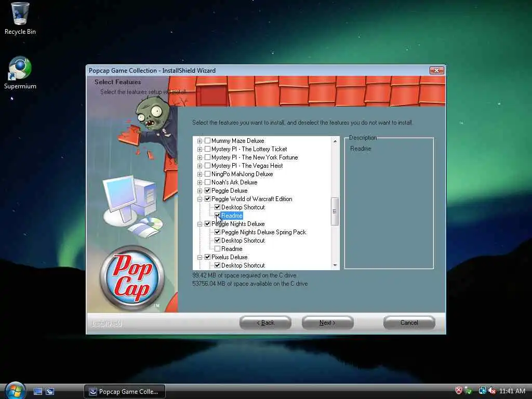Viewport: 532px width, 399px height.
Task: Expand Mystery PI - The Lottery Ticket node
Action: [199, 149]
